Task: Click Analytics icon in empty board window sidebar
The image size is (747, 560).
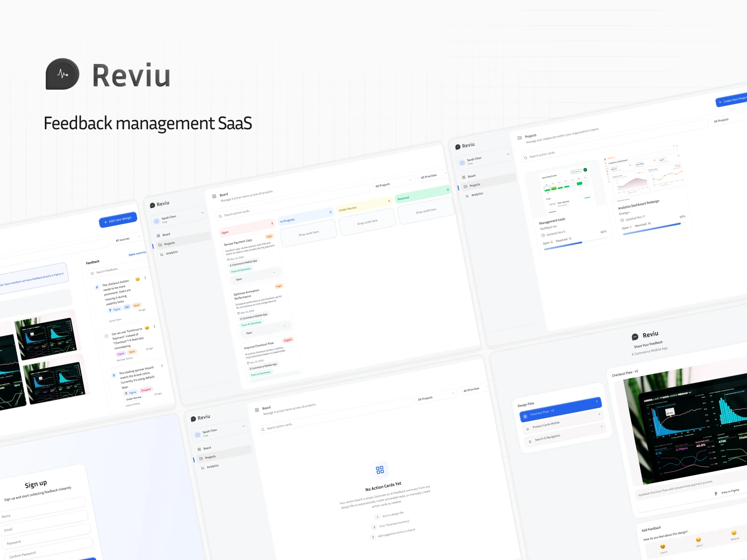Action: coord(203,468)
